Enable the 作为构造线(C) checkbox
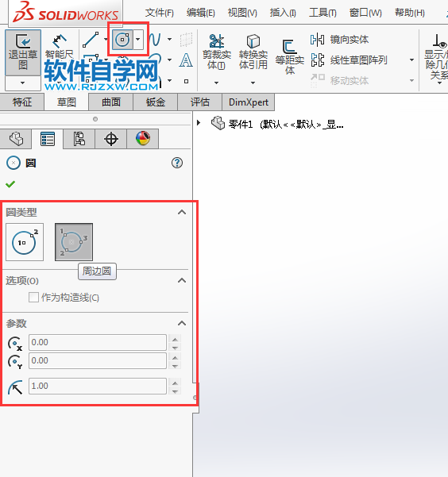The height and width of the screenshot is (477, 448). tap(33, 297)
